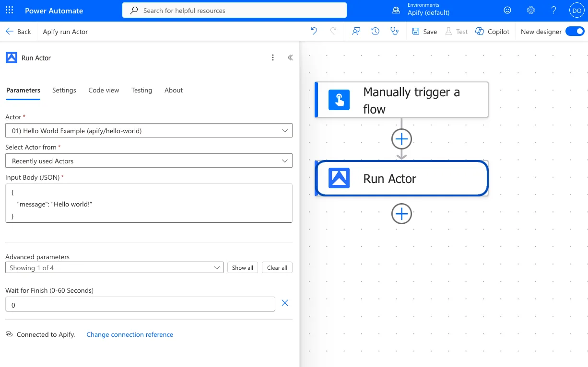Insert a step between trigger and Run Actor

[x=402, y=139]
